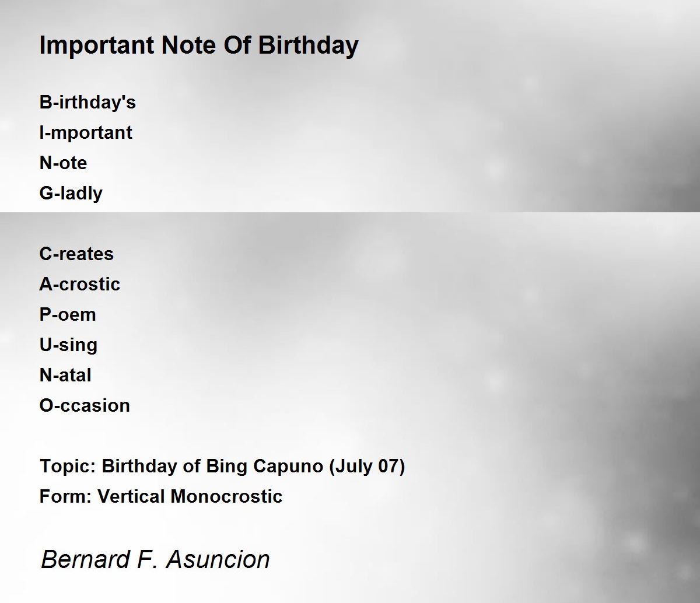Select the P-oem line
Image resolution: width=700 pixels, height=603 pixels.
(x=68, y=314)
